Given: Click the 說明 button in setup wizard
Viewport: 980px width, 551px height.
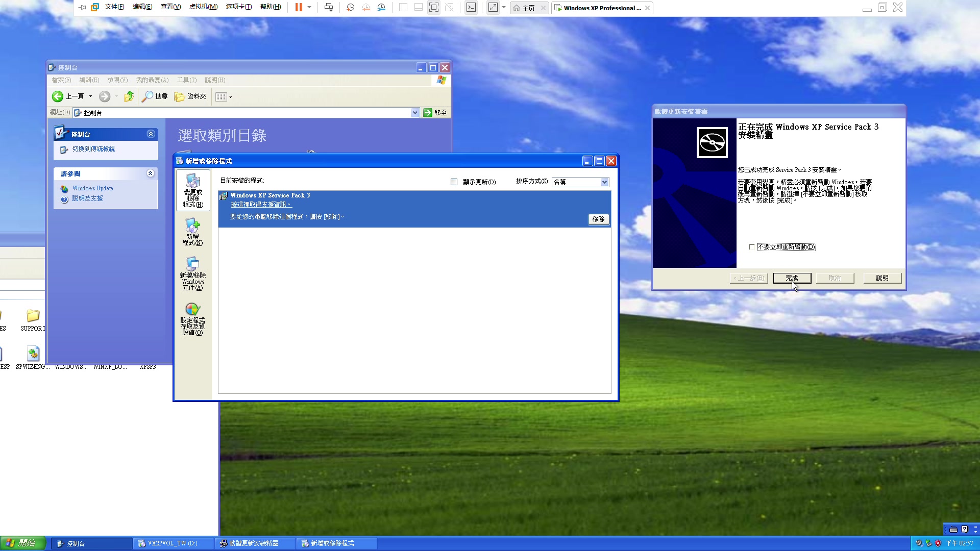Looking at the screenshot, I should coord(882,278).
